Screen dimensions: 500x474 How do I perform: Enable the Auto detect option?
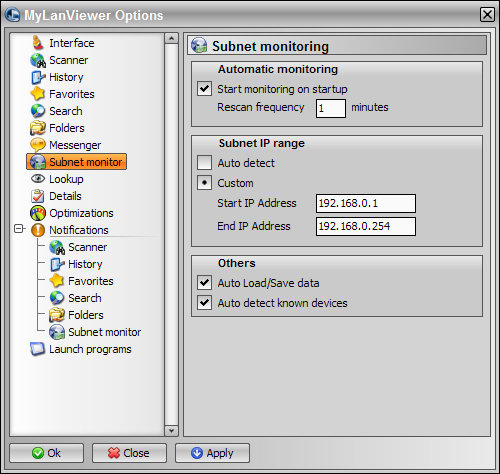(204, 163)
